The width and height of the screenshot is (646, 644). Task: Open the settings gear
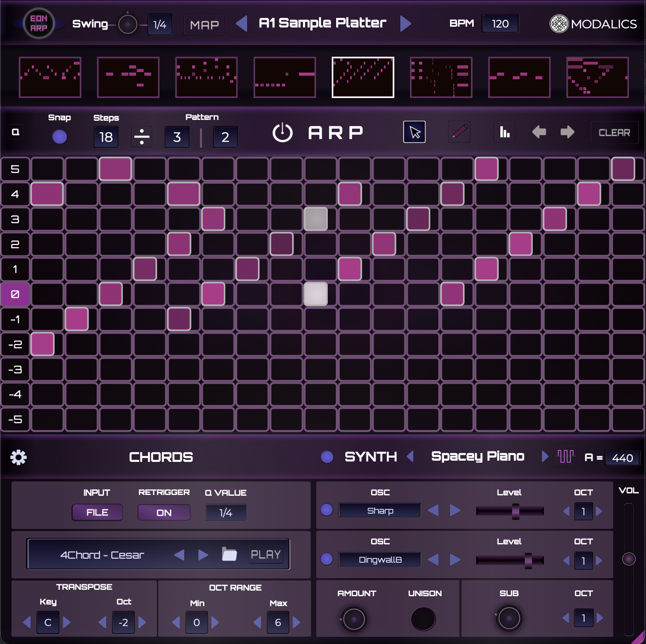point(19,457)
